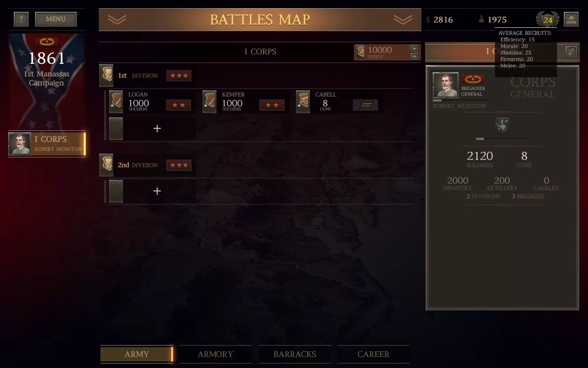
Task: Decrease corps supply with down arrow
Action: click(x=414, y=56)
